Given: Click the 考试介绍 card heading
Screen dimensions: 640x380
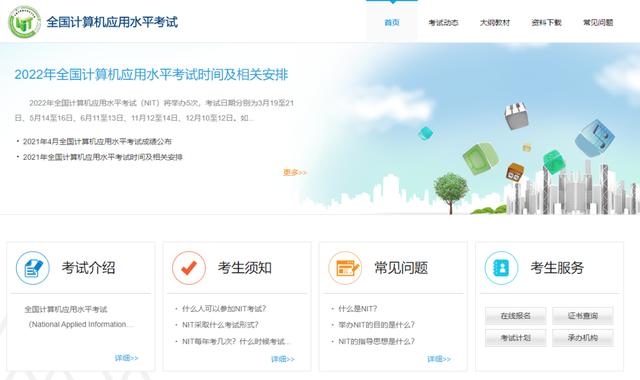Looking at the screenshot, I should point(88,268).
